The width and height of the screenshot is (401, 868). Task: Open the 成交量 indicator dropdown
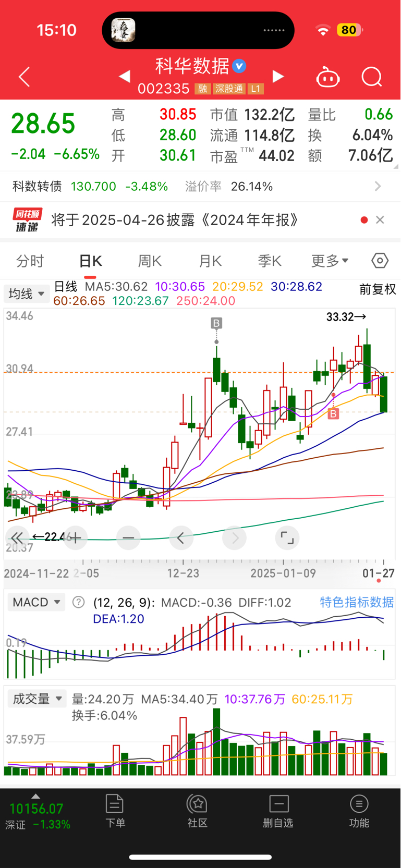coord(37,699)
